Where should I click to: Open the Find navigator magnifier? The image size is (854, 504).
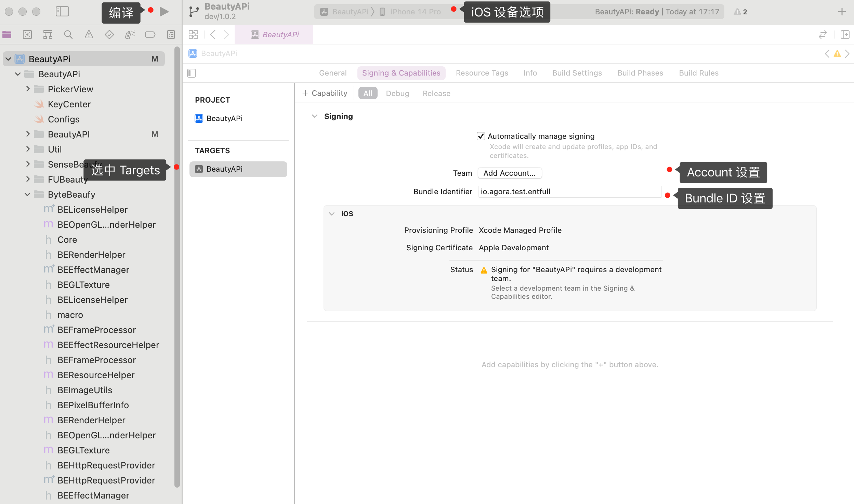click(x=68, y=35)
